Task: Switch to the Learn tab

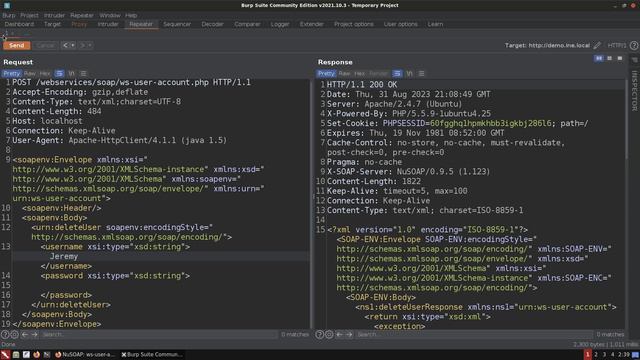Action: click(x=436, y=24)
